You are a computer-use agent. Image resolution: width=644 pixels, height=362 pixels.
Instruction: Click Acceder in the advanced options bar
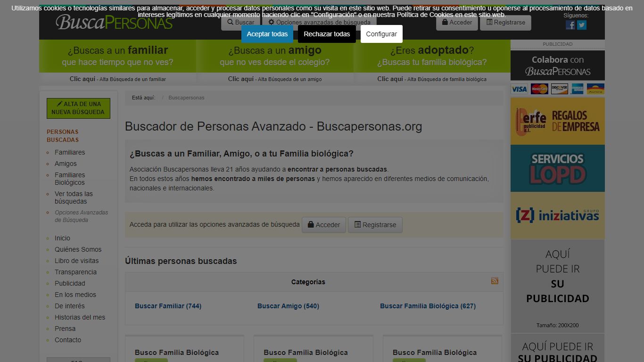tap(324, 225)
